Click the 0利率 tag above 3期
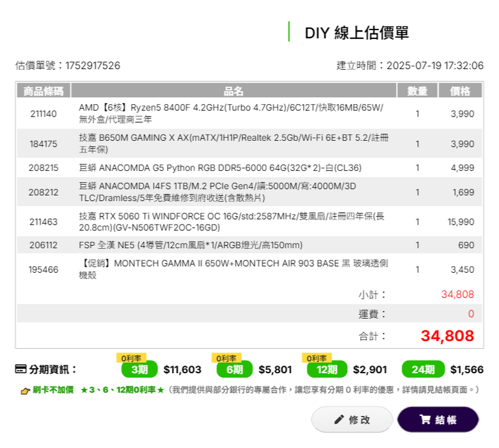 coord(131,358)
